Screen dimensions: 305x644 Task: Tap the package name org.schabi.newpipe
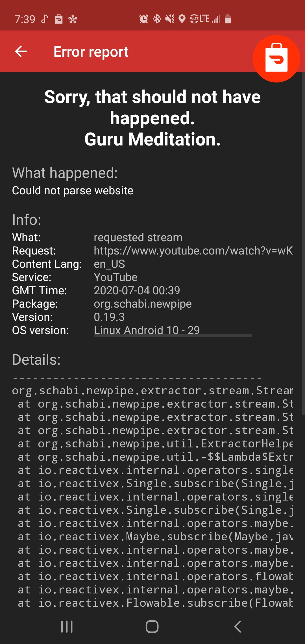click(143, 304)
